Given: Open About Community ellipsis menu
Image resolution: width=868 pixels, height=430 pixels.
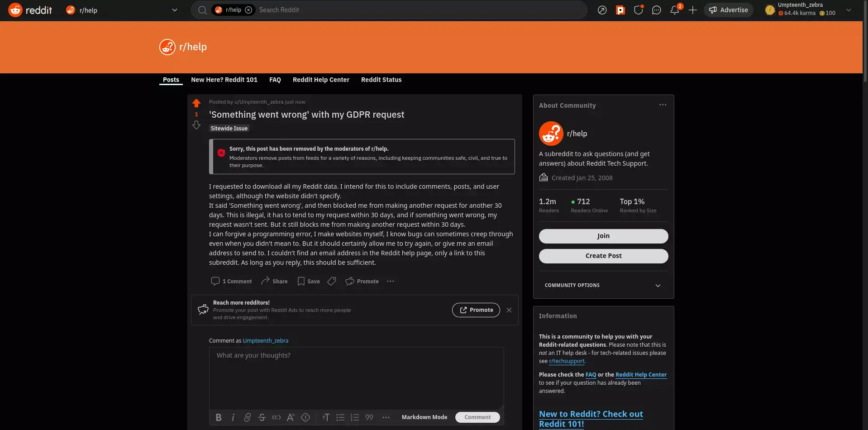Looking at the screenshot, I should (x=663, y=105).
